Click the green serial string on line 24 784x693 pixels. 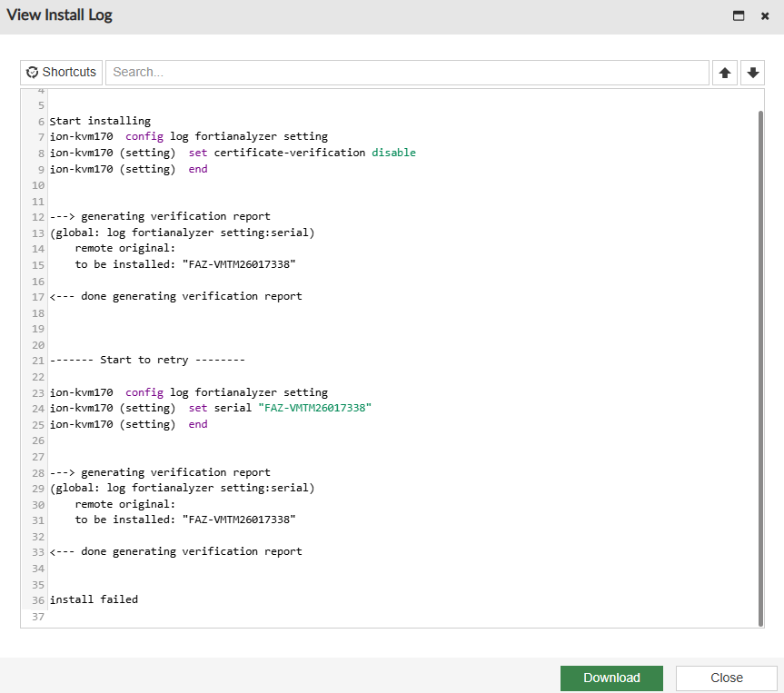(315, 408)
